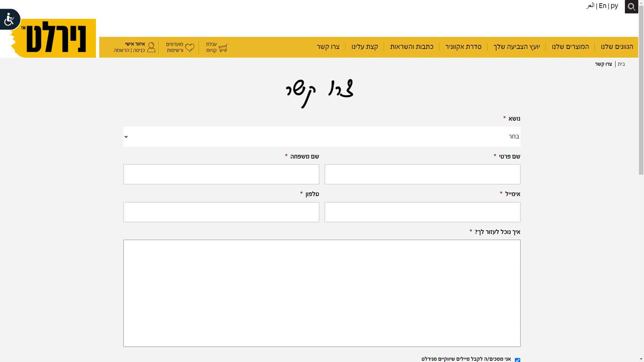The height and width of the screenshot is (362, 644).
Task: Focus the first name input field
Action: 422,174
